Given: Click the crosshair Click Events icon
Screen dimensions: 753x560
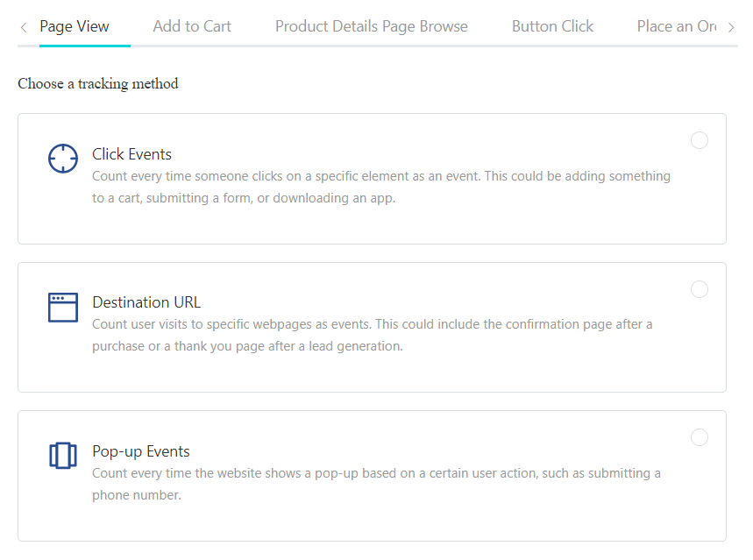Looking at the screenshot, I should pos(63,159).
